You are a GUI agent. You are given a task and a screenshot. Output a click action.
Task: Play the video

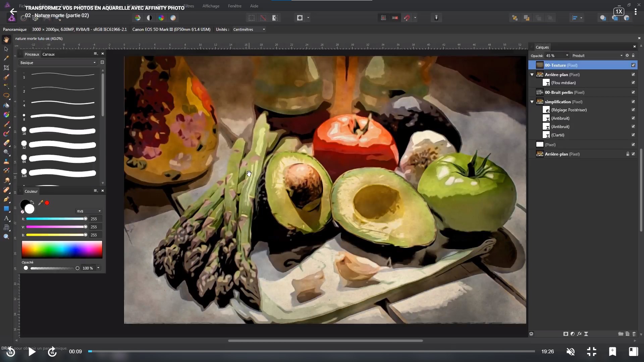(x=32, y=352)
